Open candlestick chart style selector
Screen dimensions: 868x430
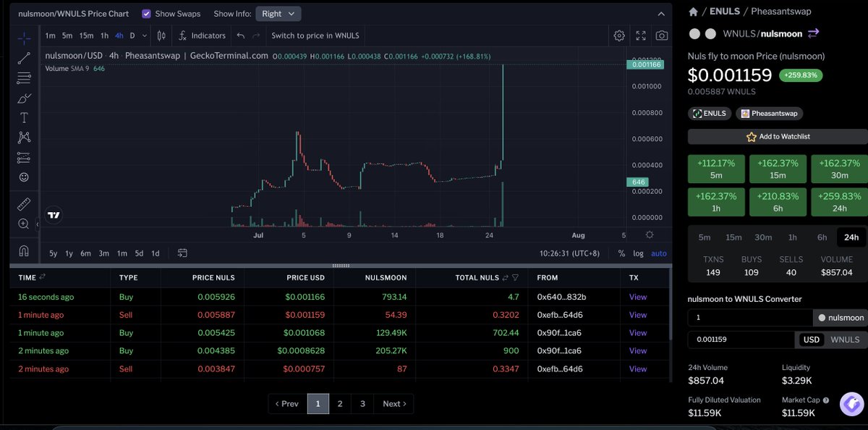click(x=161, y=35)
